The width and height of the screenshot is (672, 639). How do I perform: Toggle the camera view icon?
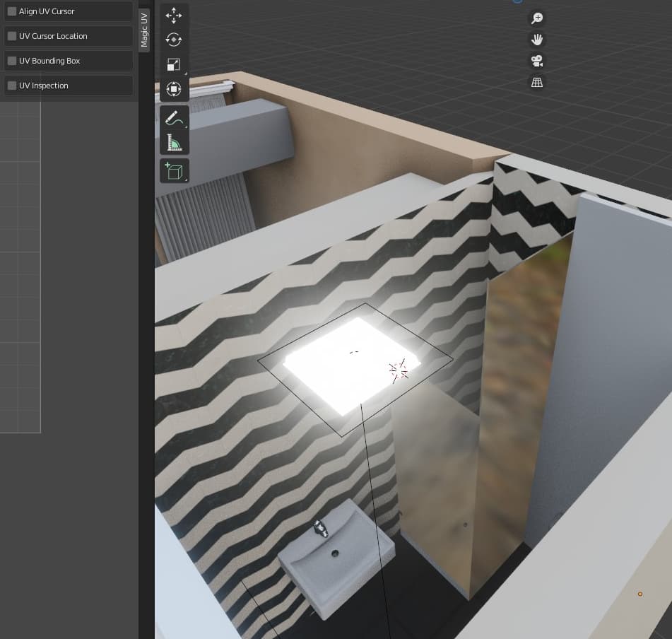pos(537,61)
